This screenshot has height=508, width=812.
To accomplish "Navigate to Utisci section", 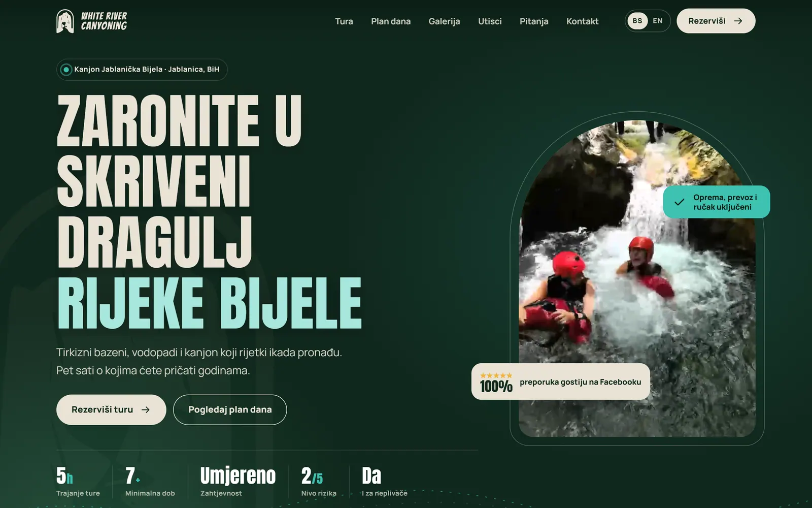I will 490,21.
